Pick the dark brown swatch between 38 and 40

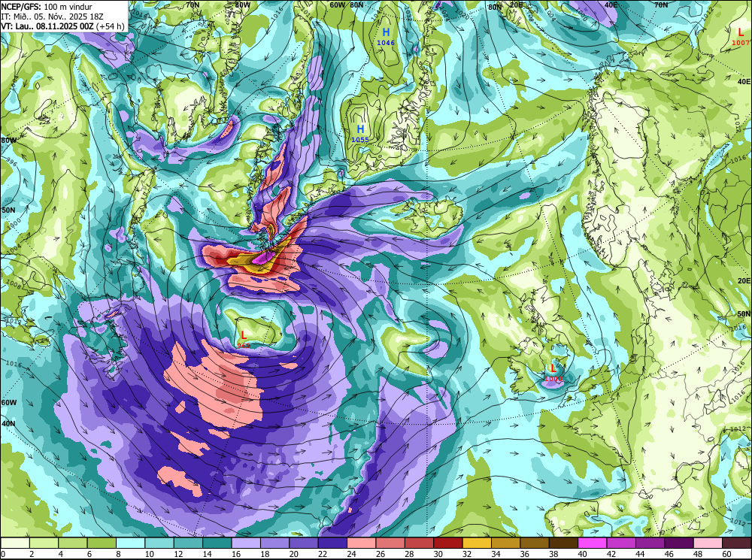[564, 543]
